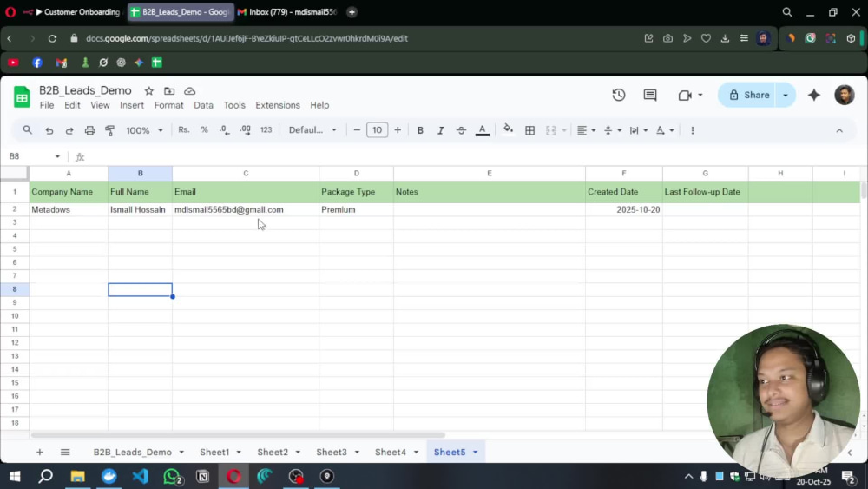Image resolution: width=868 pixels, height=489 pixels.
Task: Increase decimal places
Action: 245,130
